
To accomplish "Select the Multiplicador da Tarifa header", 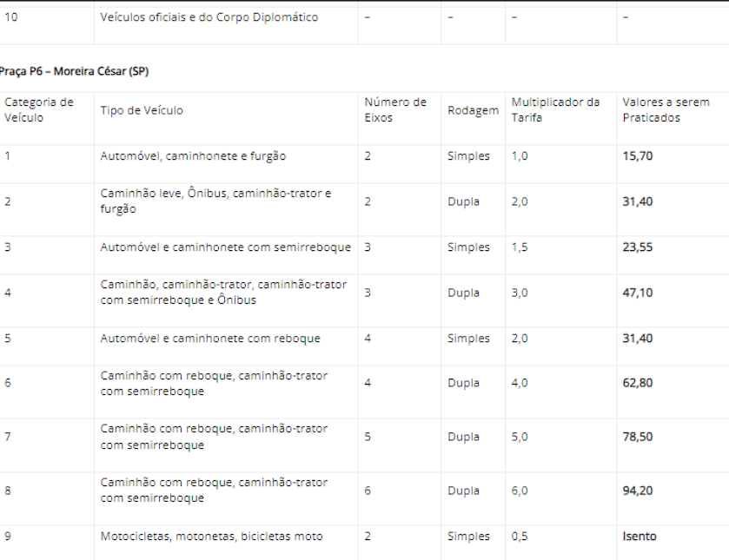I will [555, 109].
